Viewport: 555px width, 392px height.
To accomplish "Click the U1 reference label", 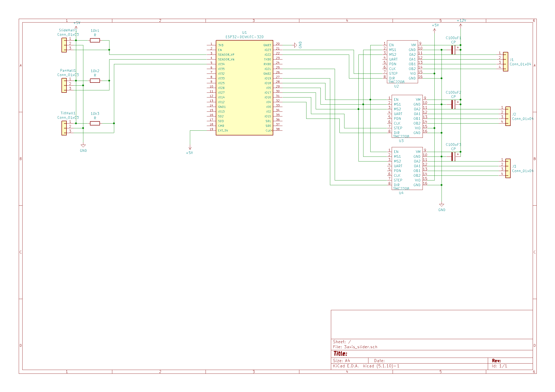I will click(244, 32).
